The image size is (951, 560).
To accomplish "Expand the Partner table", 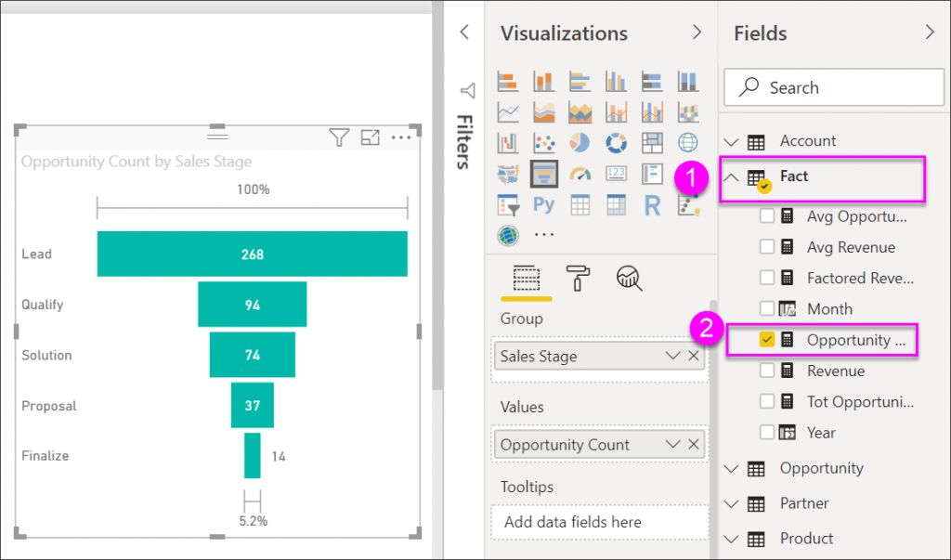I will 732,504.
